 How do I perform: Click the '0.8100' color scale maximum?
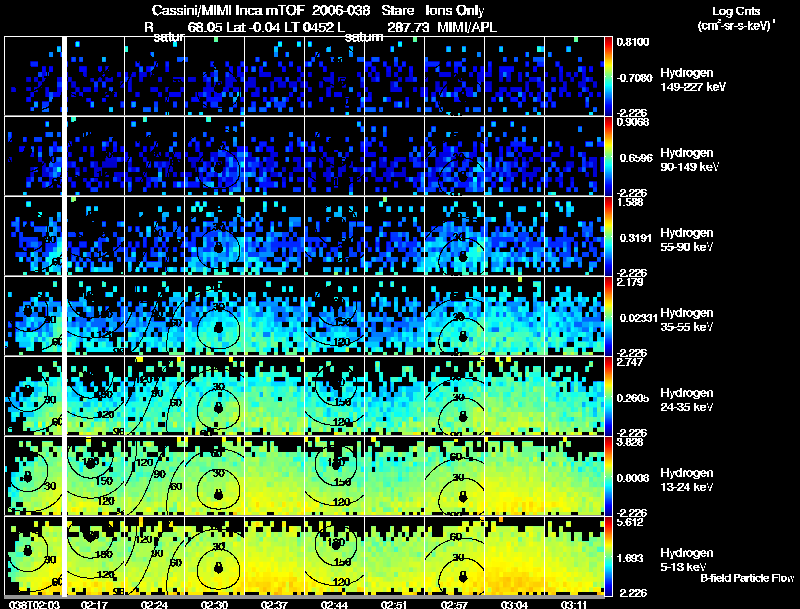(633, 42)
